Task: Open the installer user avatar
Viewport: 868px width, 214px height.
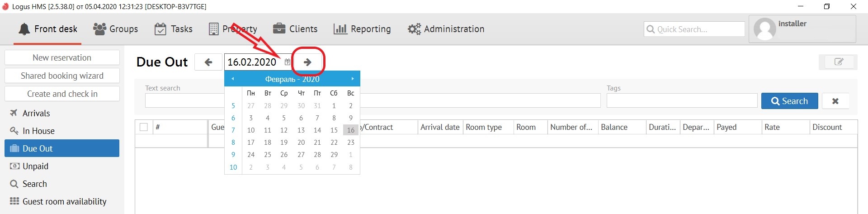Action: click(x=765, y=29)
